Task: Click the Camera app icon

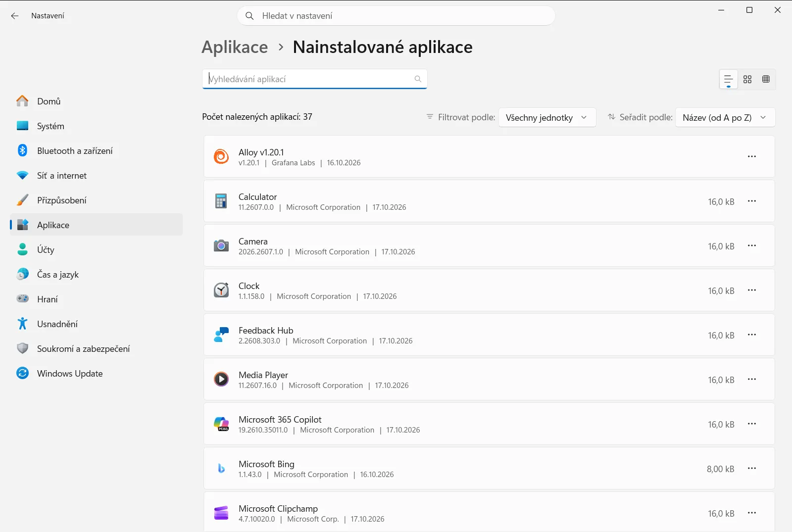Action: click(221, 245)
